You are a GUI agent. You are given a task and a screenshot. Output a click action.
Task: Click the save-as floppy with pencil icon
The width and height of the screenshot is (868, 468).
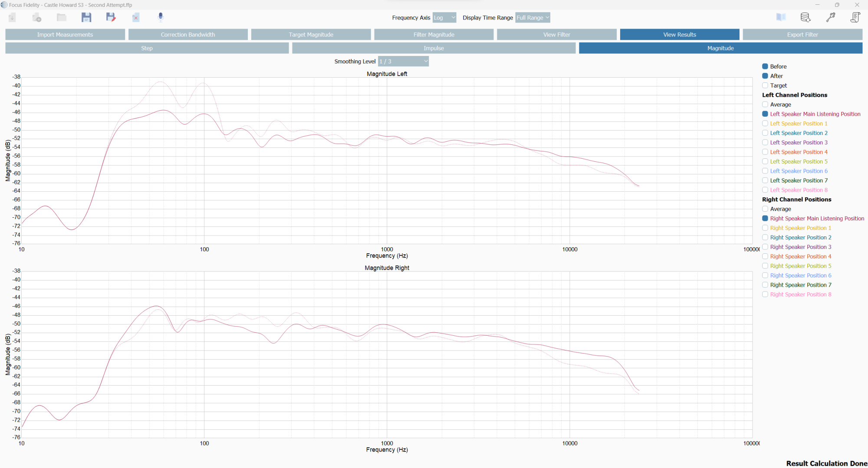[x=111, y=17]
